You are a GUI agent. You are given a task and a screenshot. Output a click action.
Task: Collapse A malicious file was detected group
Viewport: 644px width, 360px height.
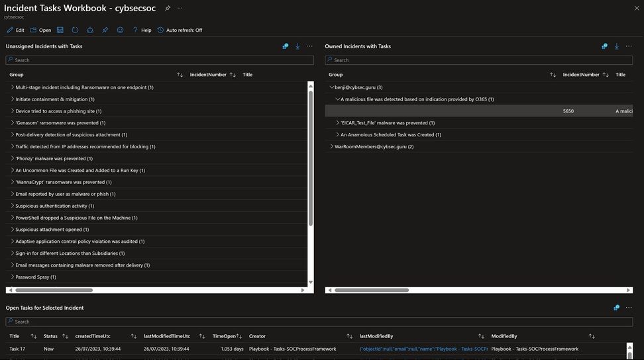338,99
